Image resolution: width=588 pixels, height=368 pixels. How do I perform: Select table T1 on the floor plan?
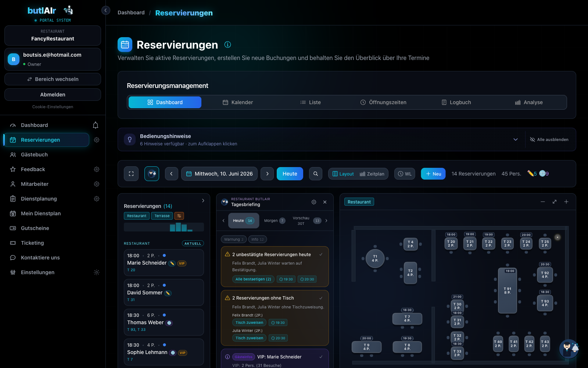click(375, 258)
